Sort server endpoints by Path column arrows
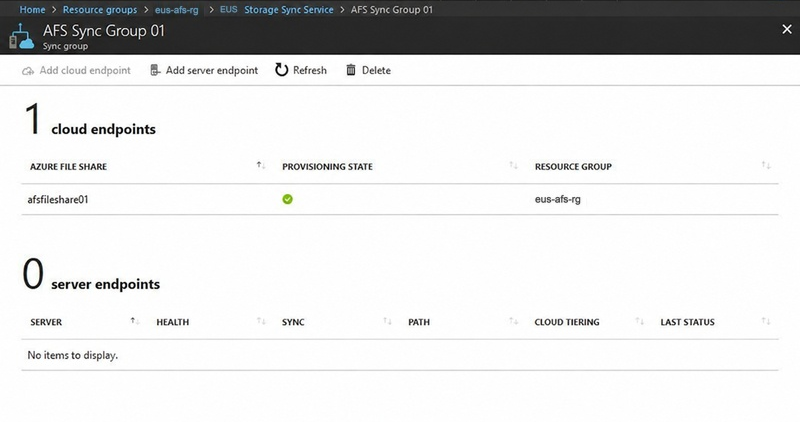800x422 pixels. [x=513, y=321]
